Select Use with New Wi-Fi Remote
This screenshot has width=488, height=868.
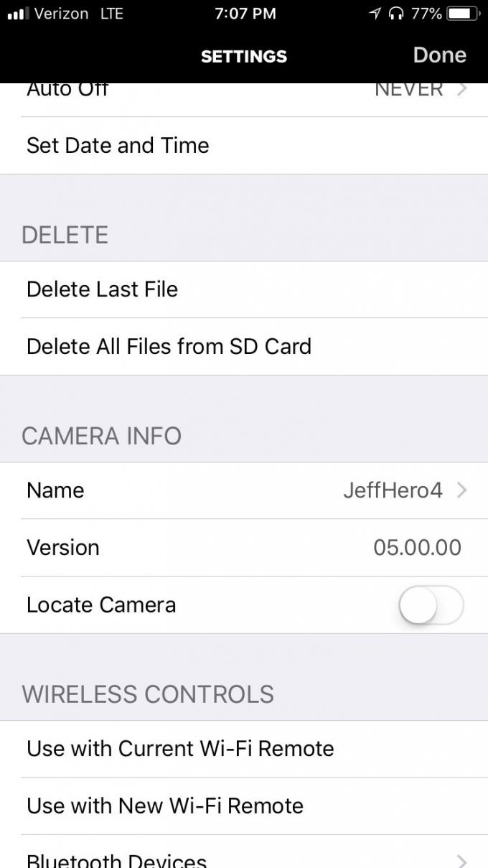click(x=244, y=806)
